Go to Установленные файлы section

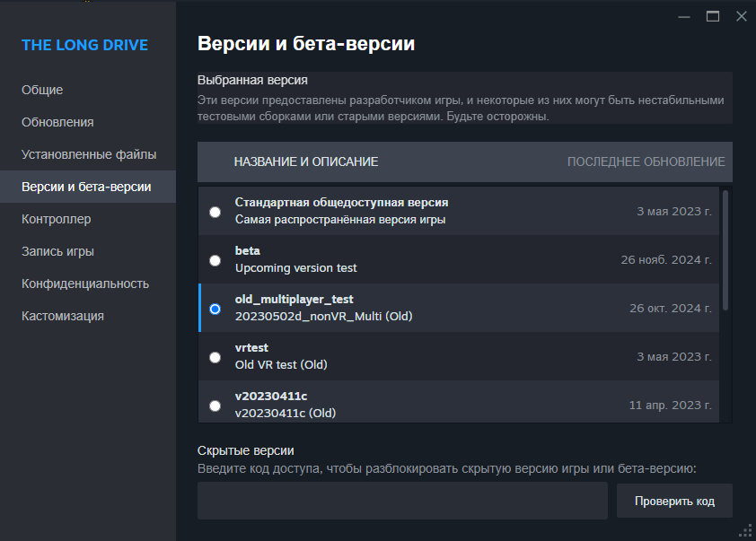pyautogui.click(x=88, y=154)
